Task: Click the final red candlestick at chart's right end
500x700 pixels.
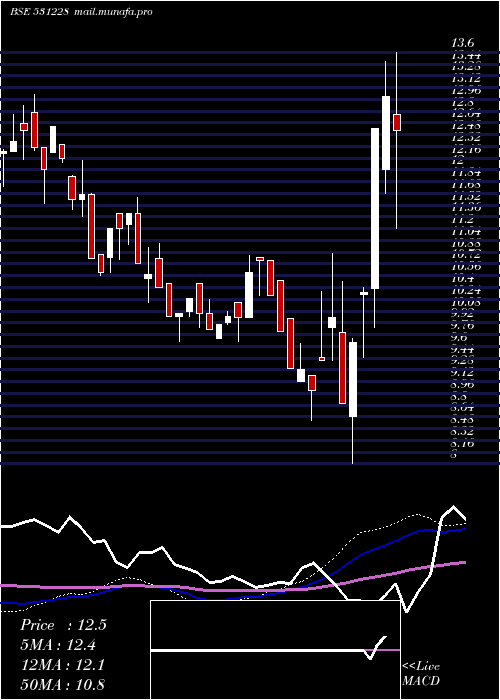Action: point(397,122)
